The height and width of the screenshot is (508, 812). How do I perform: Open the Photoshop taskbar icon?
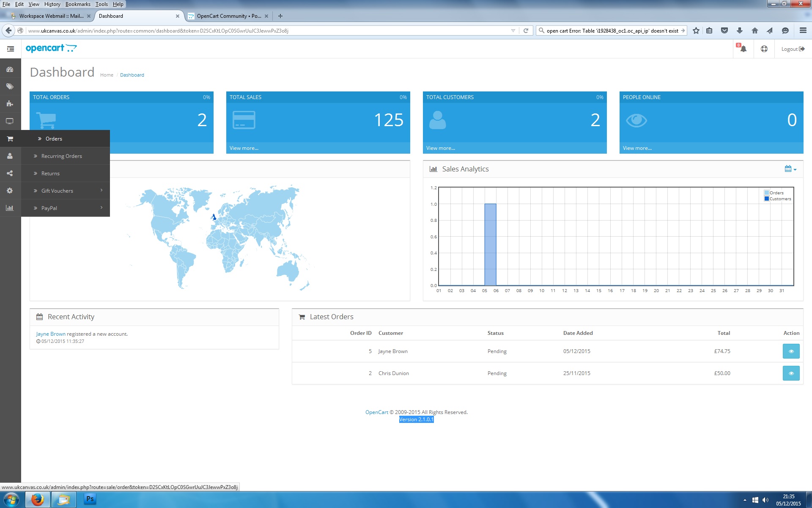pos(90,499)
